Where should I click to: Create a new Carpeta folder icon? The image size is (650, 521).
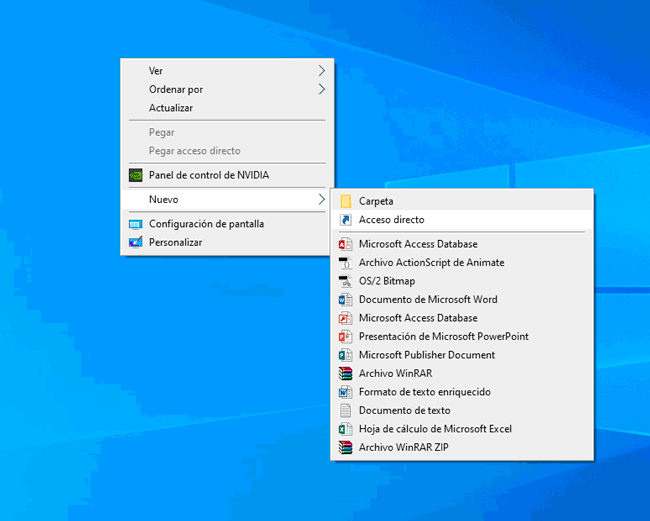click(345, 201)
